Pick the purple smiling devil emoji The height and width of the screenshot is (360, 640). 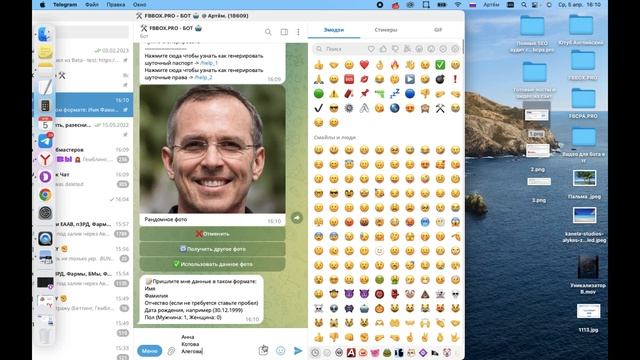coord(349,294)
